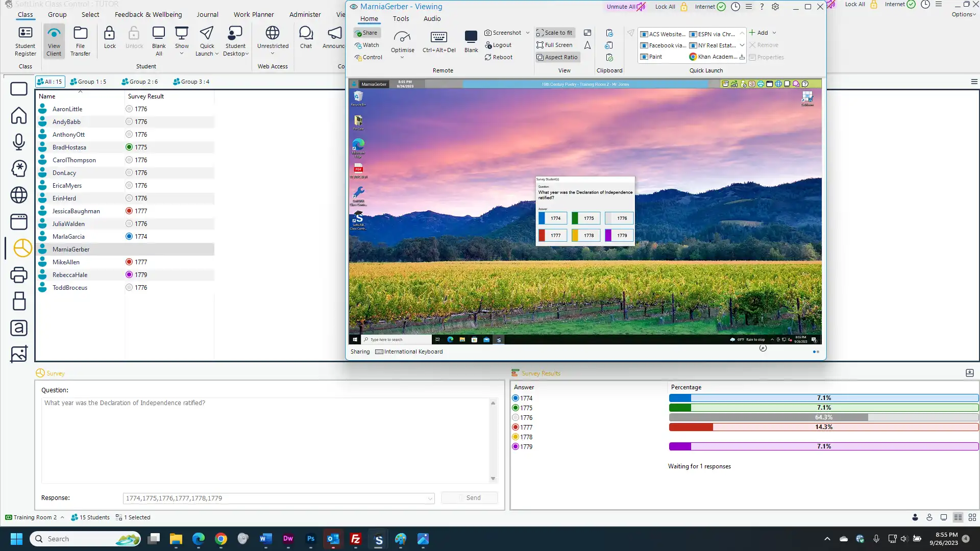The width and height of the screenshot is (980, 551).
Task: Open Add dropdown in Quick Launch
Action: click(774, 33)
